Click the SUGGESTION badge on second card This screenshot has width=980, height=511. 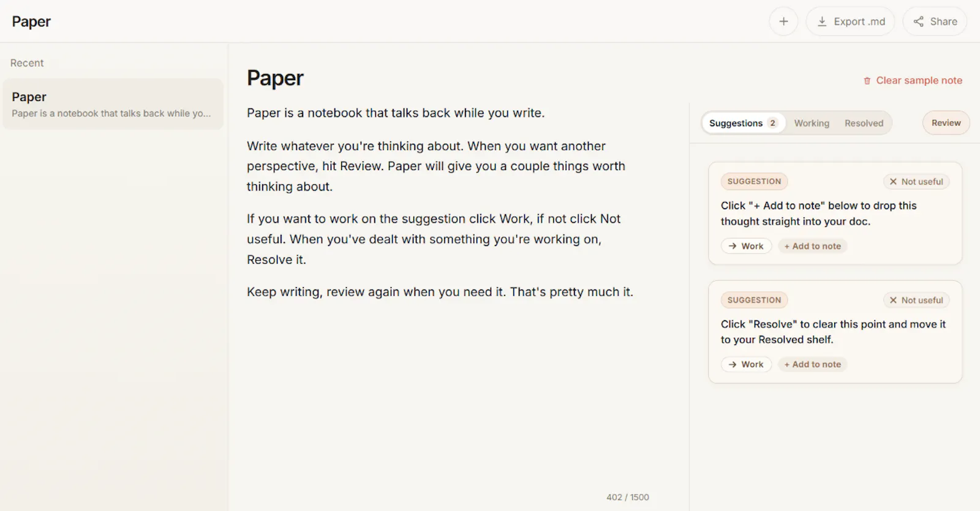click(754, 300)
